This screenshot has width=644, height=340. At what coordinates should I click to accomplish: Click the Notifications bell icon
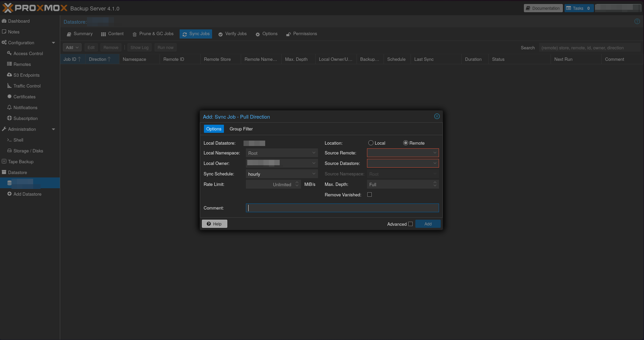tap(9, 107)
